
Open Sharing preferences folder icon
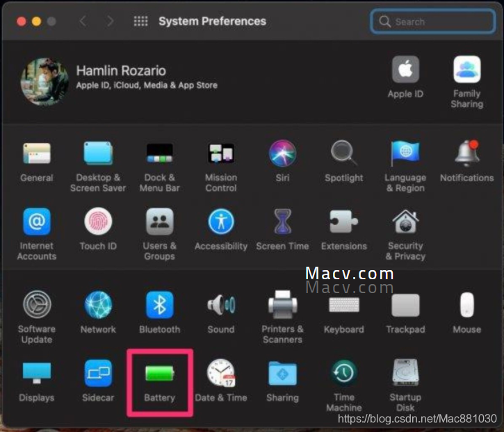pyautogui.click(x=282, y=373)
